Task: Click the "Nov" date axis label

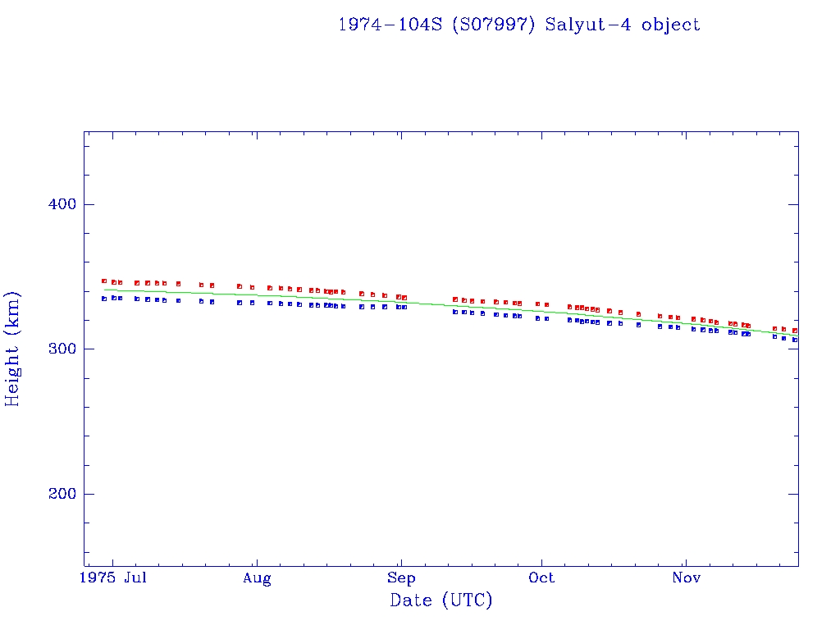Action: [x=686, y=578]
